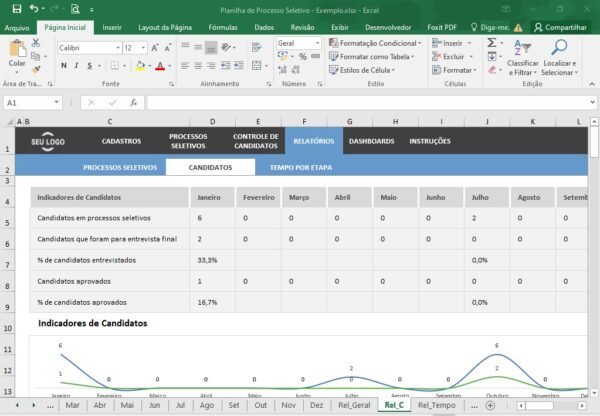Click the CADASTROS navigation button
Screen dimensions: 600x416
(x=121, y=141)
